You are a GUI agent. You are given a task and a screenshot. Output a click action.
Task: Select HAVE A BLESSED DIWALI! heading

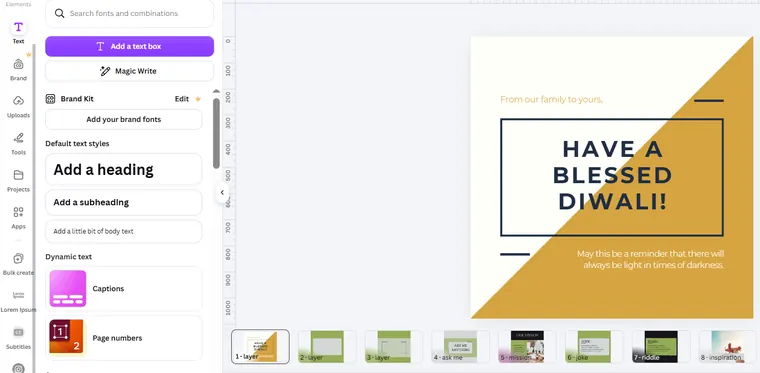pyautogui.click(x=613, y=175)
